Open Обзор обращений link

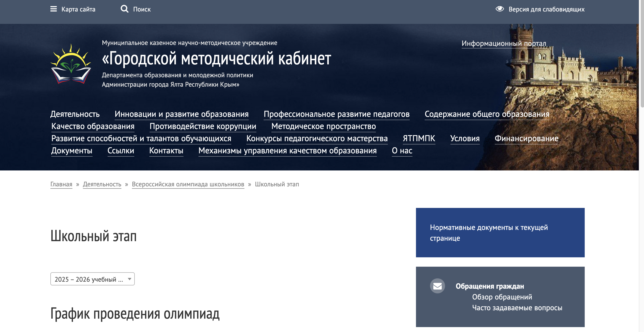click(502, 297)
